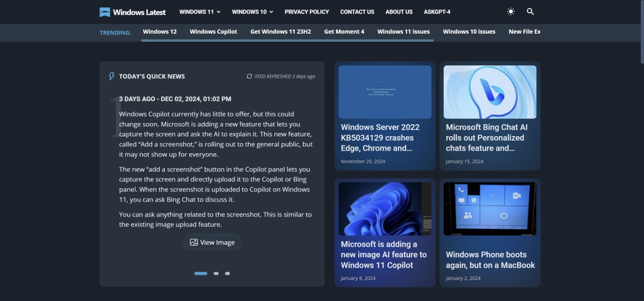Open the Privacy Policy menu item
This screenshot has width=644, height=301.
coord(307,12)
